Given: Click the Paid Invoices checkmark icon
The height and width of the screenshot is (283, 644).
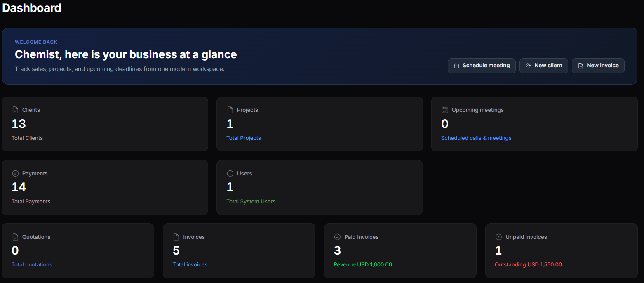Looking at the screenshot, I should pyautogui.click(x=337, y=237).
